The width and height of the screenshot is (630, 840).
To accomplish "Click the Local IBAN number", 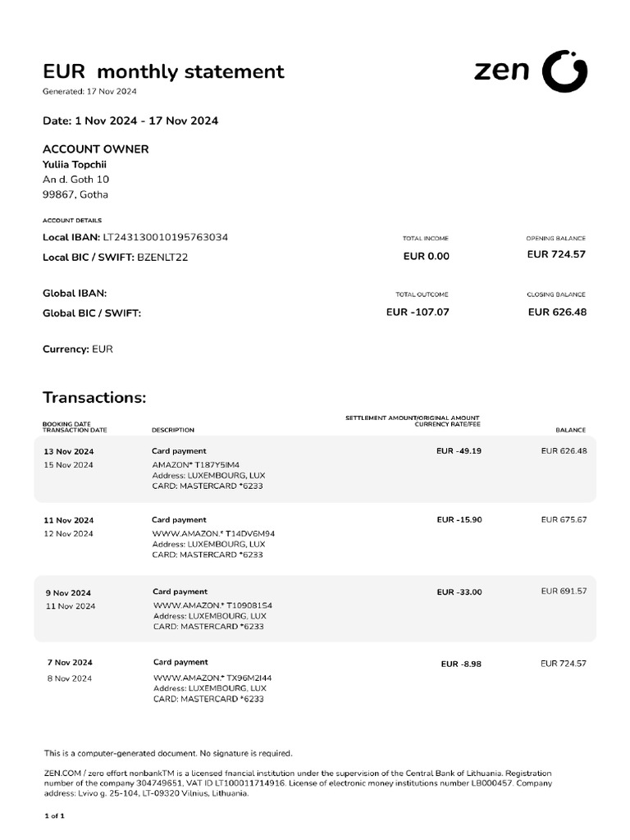I will (165, 237).
